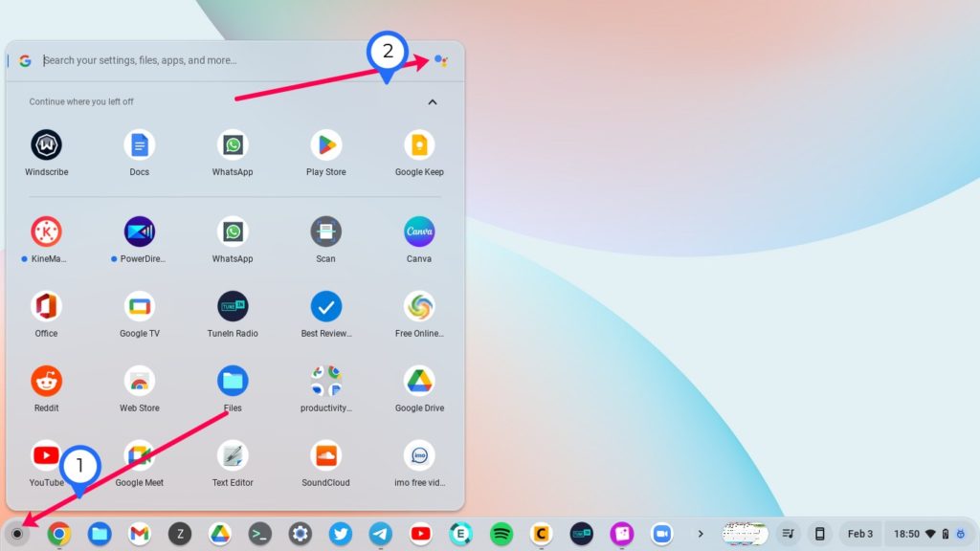Open the Best Review app

tap(325, 306)
